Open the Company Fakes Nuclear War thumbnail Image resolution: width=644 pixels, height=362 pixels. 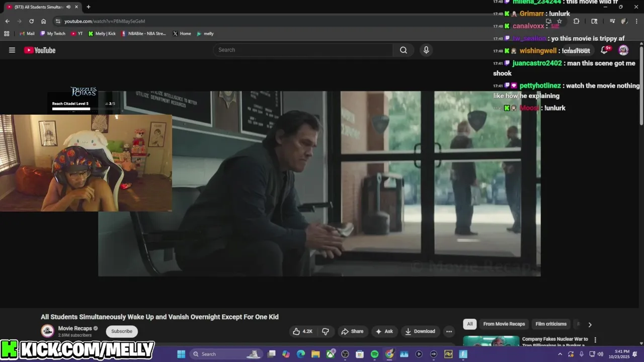coord(491,341)
